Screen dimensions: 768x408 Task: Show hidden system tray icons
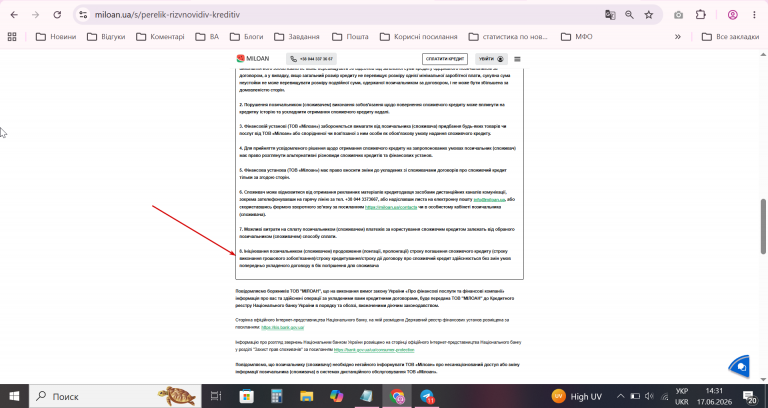point(620,396)
